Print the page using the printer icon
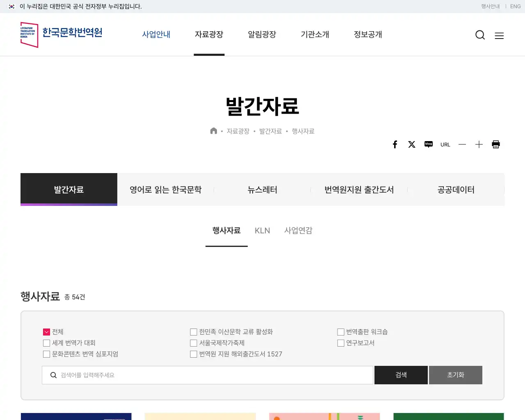525x420 pixels. [496, 144]
